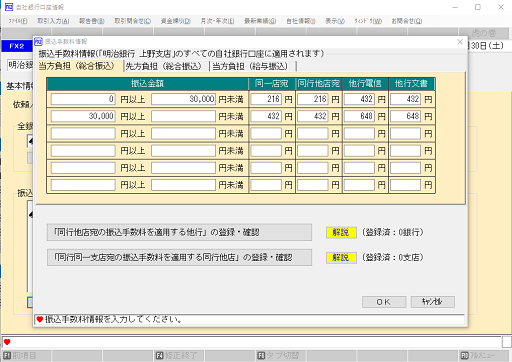Click the first-row 他行電信 fee field 432
Screen dimensions: 512x362
pyautogui.click(x=359, y=99)
